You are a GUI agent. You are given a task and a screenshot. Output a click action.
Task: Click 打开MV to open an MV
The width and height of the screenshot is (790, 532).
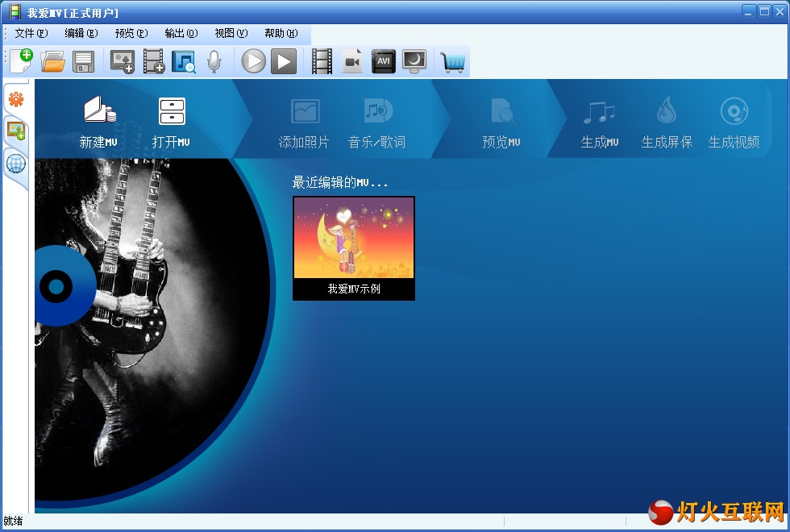[x=171, y=122]
